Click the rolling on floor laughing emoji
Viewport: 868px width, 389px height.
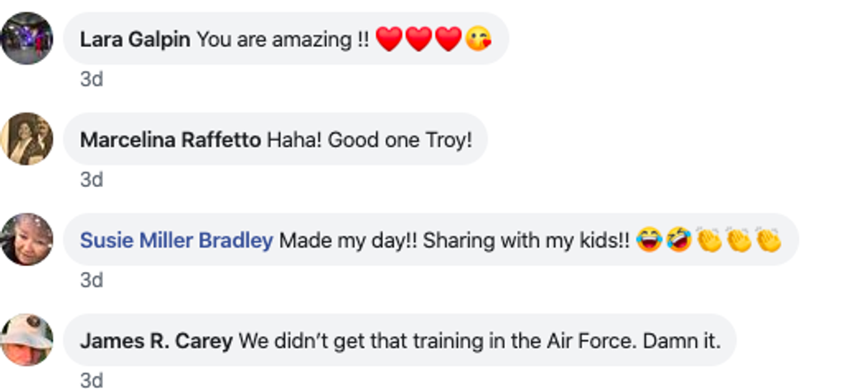point(678,240)
